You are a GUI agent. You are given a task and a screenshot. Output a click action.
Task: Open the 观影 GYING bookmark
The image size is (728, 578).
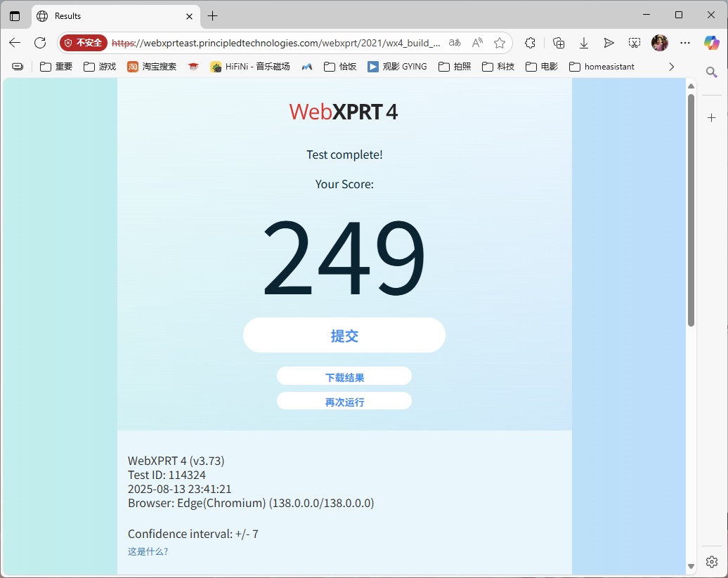(398, 67)
